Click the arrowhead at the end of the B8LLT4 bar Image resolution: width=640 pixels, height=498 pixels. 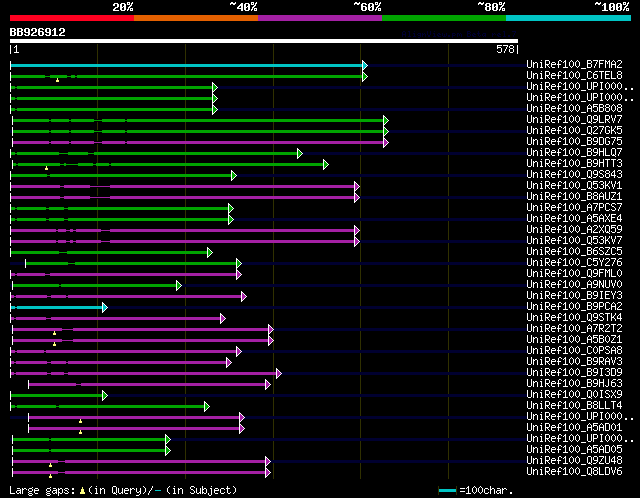point(207,407)
